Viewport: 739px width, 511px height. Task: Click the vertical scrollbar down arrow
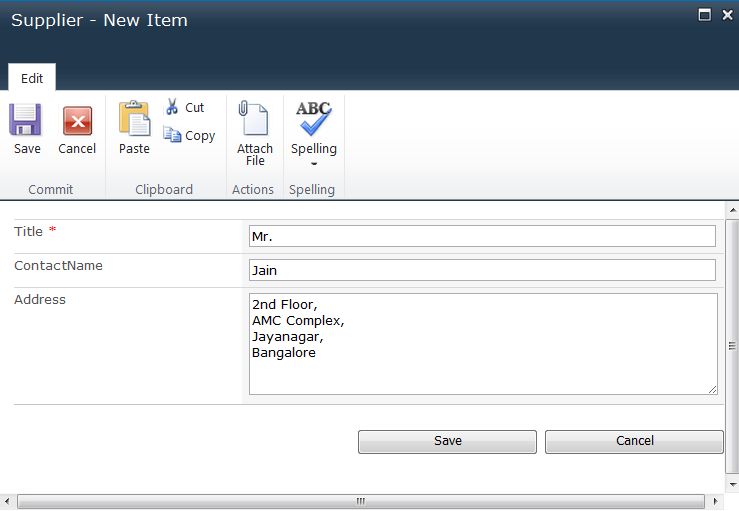pos(732,485)
